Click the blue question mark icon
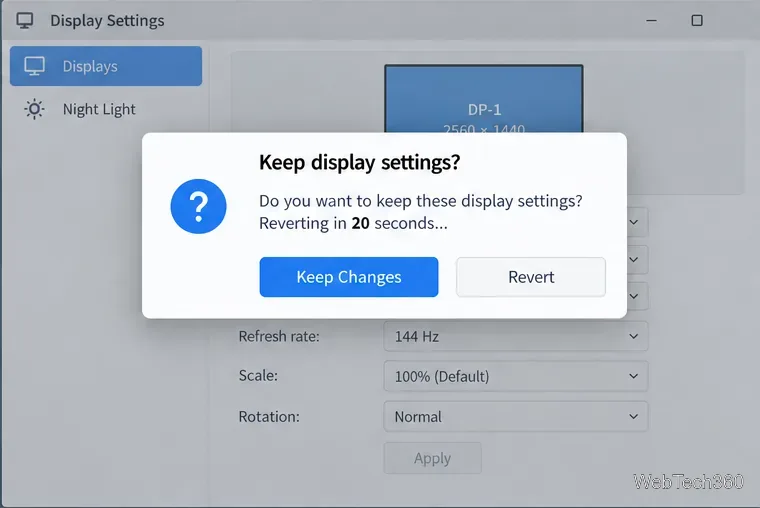Viewport: 760px width, 508px height. (198, 206)
